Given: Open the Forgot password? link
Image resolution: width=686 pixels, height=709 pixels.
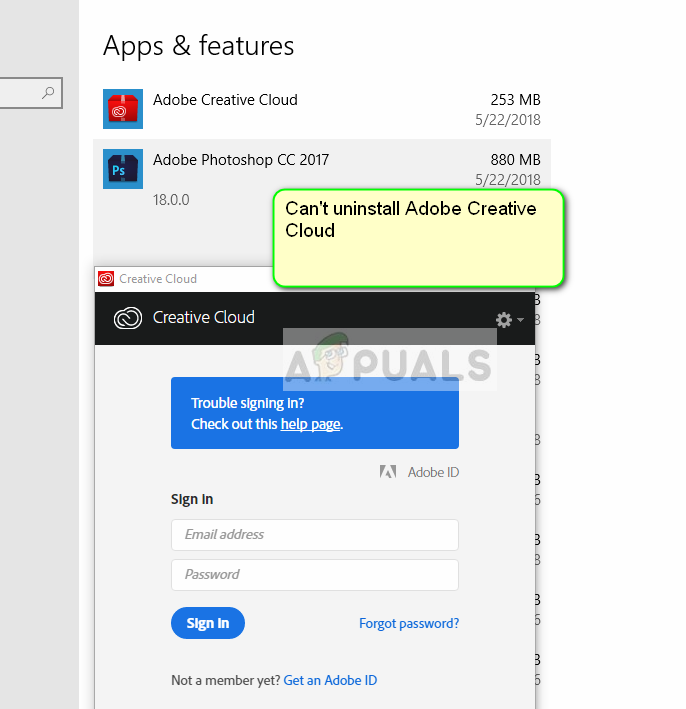Looking at the screenshot, I should pos(409,623).
